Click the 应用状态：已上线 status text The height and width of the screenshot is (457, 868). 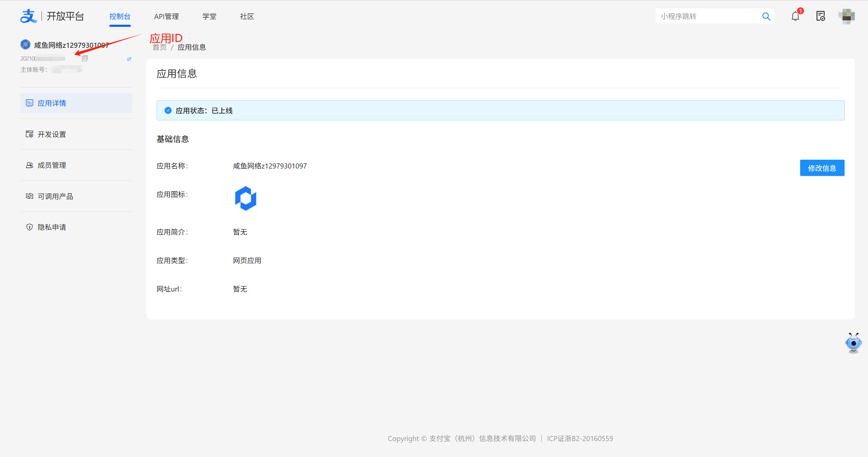(204, 111)
